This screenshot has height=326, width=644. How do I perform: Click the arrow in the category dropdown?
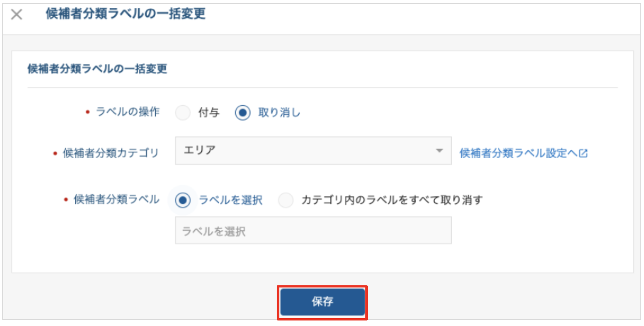(x=439, y=150)
